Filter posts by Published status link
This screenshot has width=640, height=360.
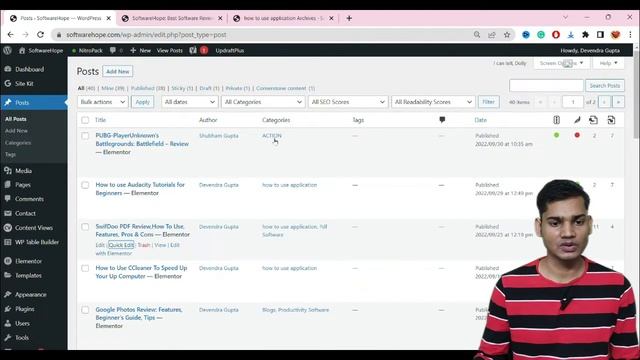[148, 88]
